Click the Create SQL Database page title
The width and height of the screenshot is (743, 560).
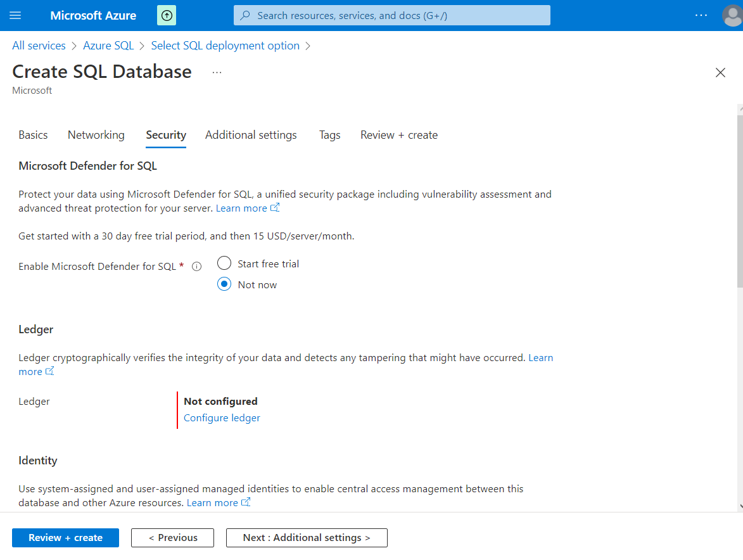click(102, 72)
